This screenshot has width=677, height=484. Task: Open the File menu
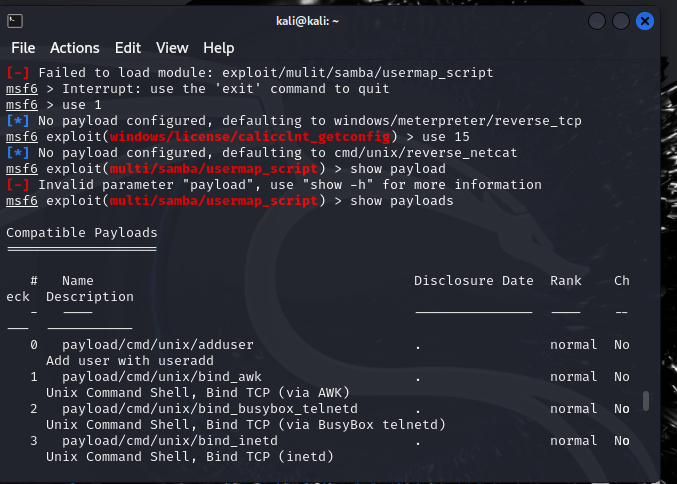23,47
